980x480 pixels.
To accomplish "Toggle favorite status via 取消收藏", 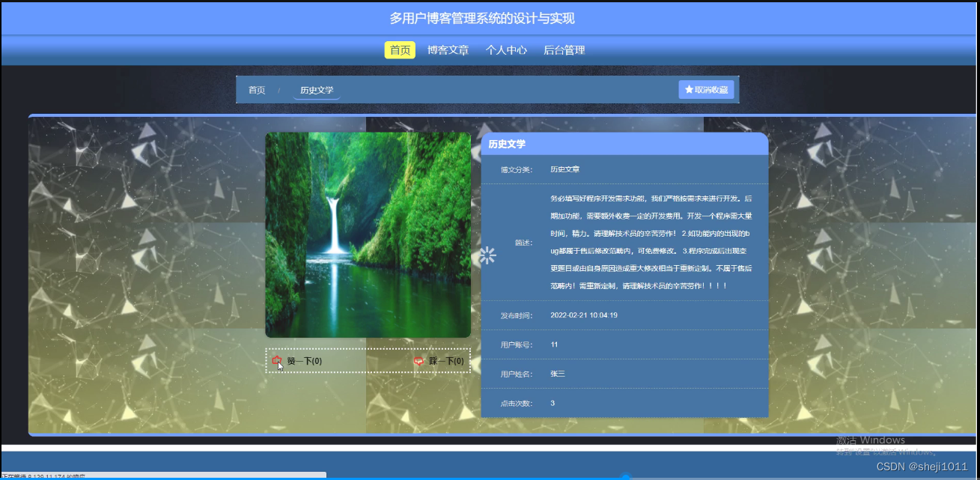I will [706, 88].
